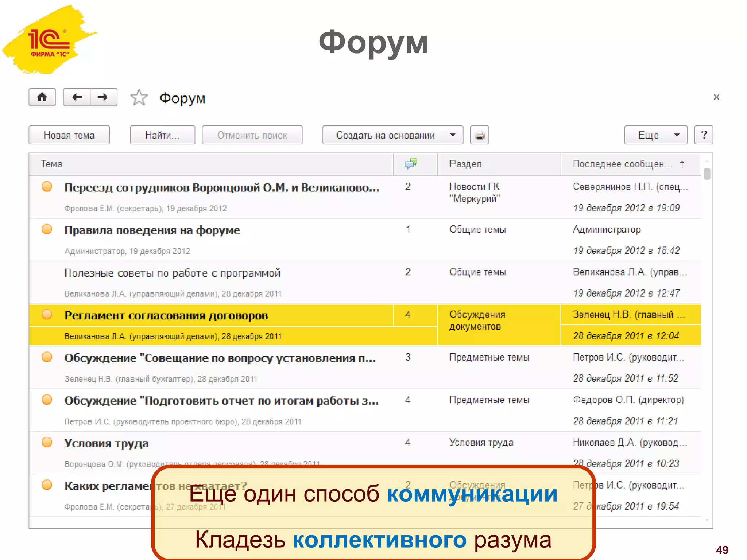Click orange marker of Обсуждение "Совещание topic
The image size is (747, 560).
point(47,357)
